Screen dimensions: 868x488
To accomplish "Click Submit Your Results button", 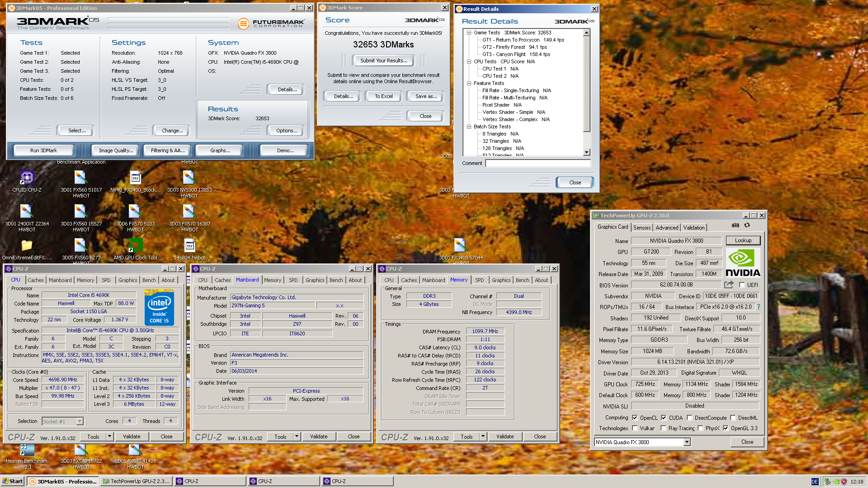I will pos(383,61).
